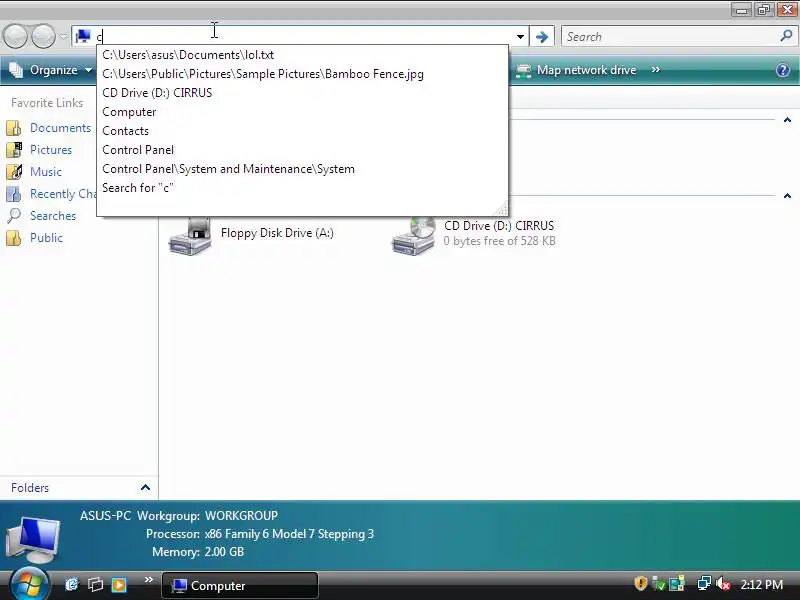Image resolution: width=800 pixels, height=600 pixels.
Task: Open the recent pages dropdown arrow
Action: click(63, 37)
